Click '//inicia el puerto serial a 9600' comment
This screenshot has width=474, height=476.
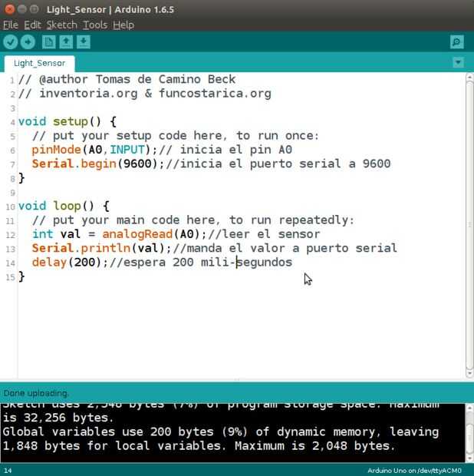click(x=278, y=164)
